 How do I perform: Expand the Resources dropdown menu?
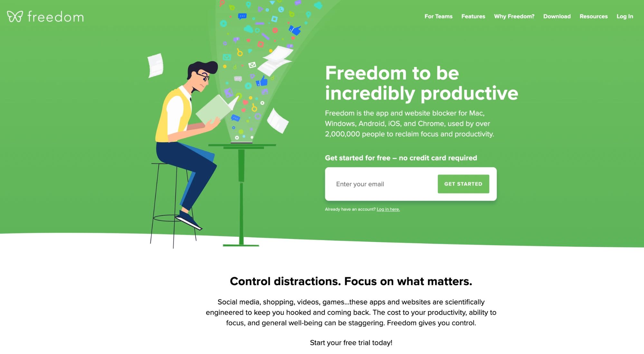click(593, 16)
